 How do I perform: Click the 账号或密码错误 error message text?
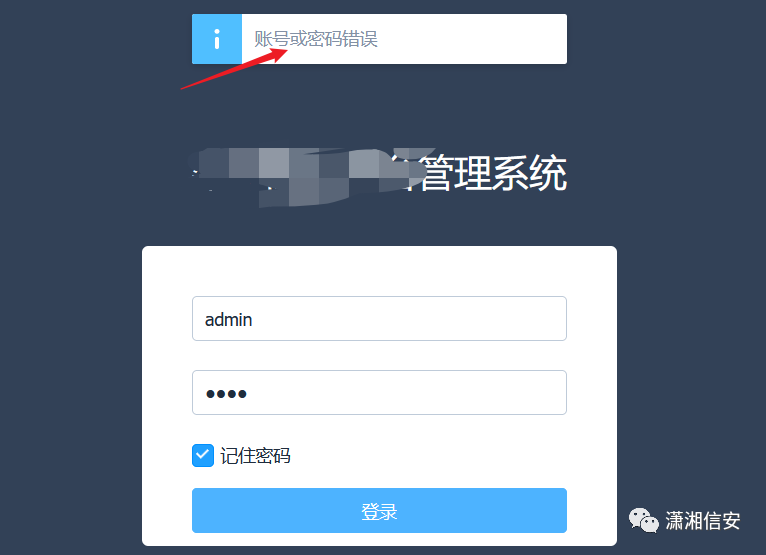[316, 39]
